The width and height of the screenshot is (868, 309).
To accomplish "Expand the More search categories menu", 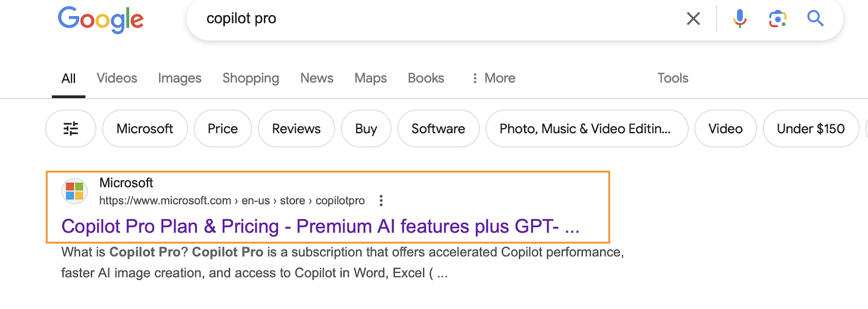I will [x=494, y=78].
